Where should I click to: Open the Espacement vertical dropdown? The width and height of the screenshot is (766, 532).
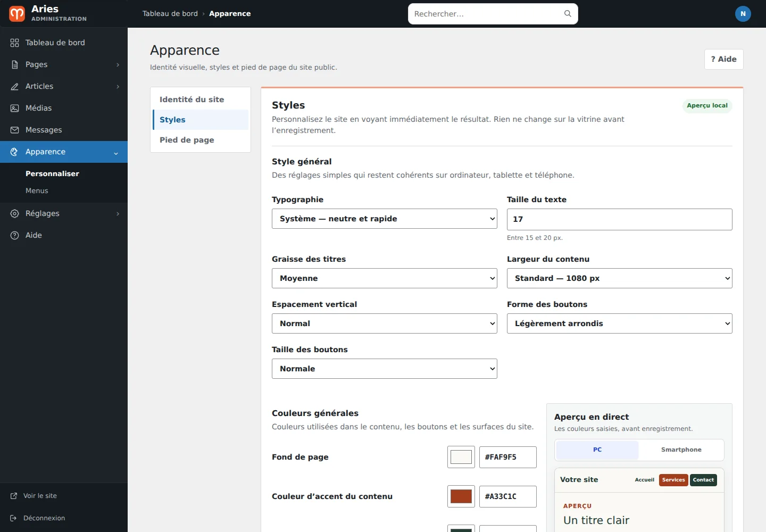tap(385, 323)
